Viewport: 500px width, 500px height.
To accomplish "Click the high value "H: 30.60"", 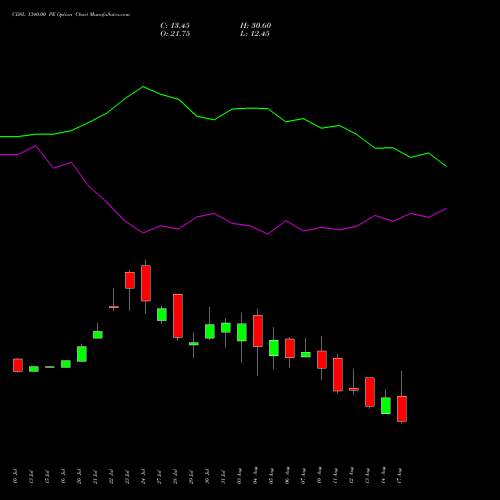I will tap(255, 26).
